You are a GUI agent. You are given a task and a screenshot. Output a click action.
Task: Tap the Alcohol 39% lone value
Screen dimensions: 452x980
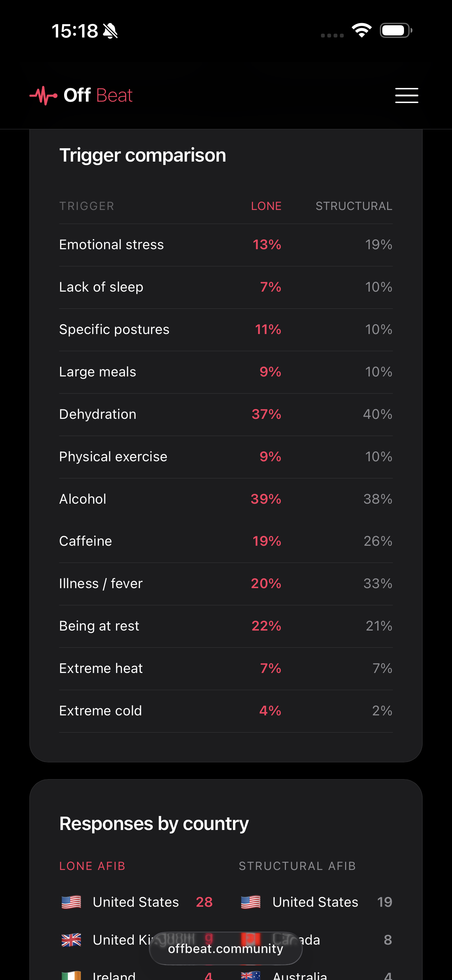266,499
